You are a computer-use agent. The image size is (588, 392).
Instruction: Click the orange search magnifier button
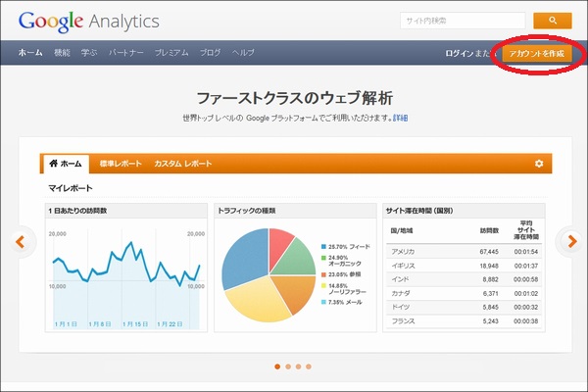[553, 21]
